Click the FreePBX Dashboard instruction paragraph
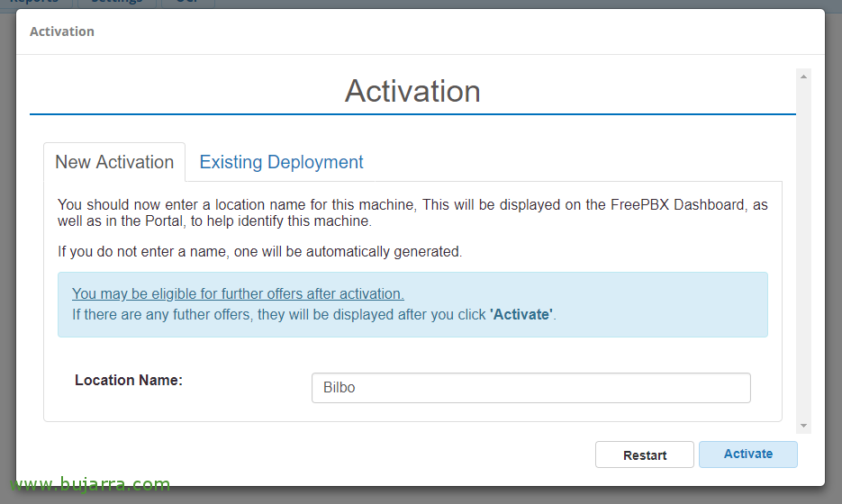Image resolution: width=842 pixels, height=504 pixels. (412, 212)
